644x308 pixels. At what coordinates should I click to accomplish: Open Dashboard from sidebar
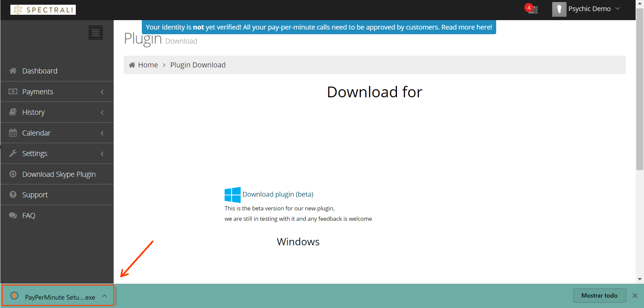[40, 71]
